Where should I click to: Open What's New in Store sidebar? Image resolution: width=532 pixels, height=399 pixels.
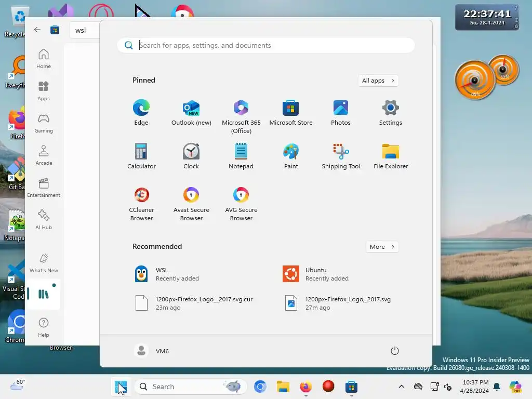(44, 263)
